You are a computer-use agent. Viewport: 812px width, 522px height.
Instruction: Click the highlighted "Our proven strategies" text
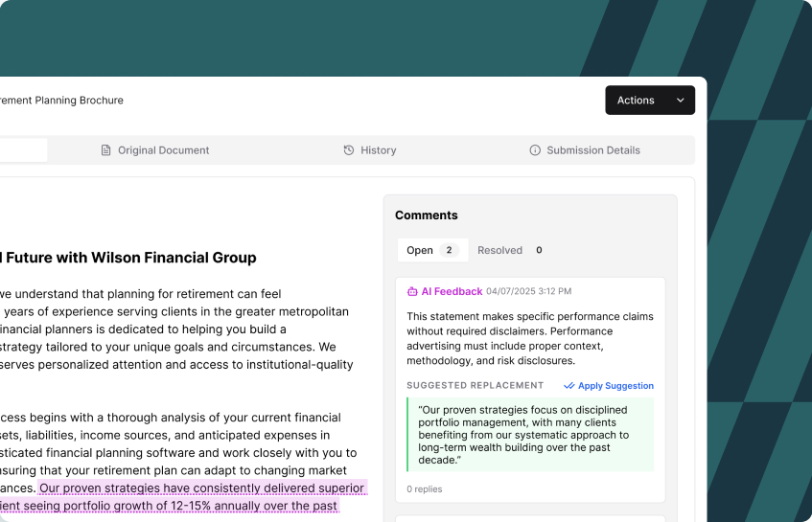(201, 488)
